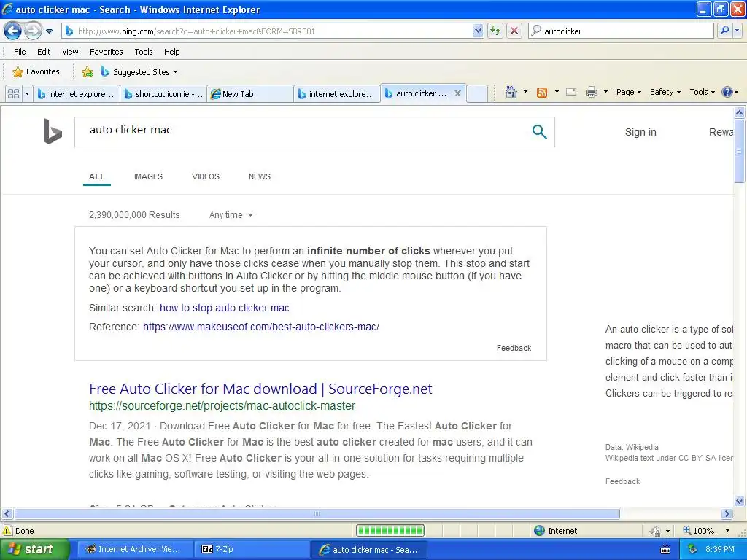
Task: Open the Tools menu in menu bar
Action: pyautogui.click(x=144, y=52)
